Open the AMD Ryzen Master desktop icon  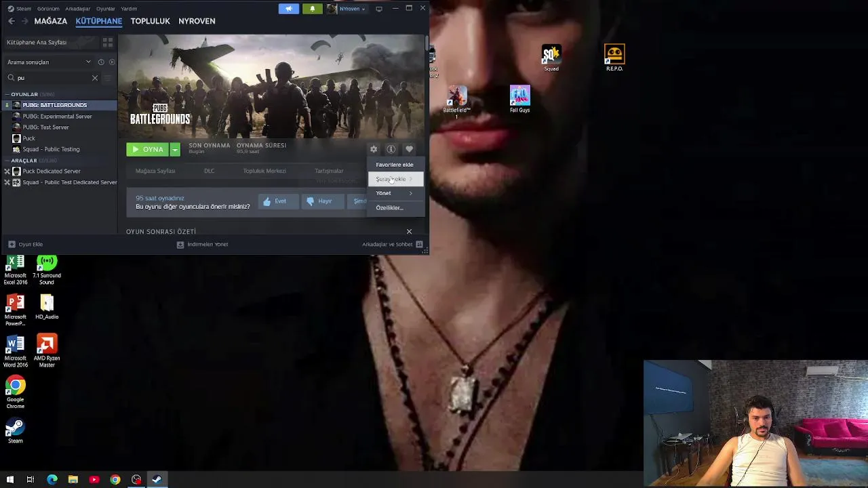coord(47,350)
